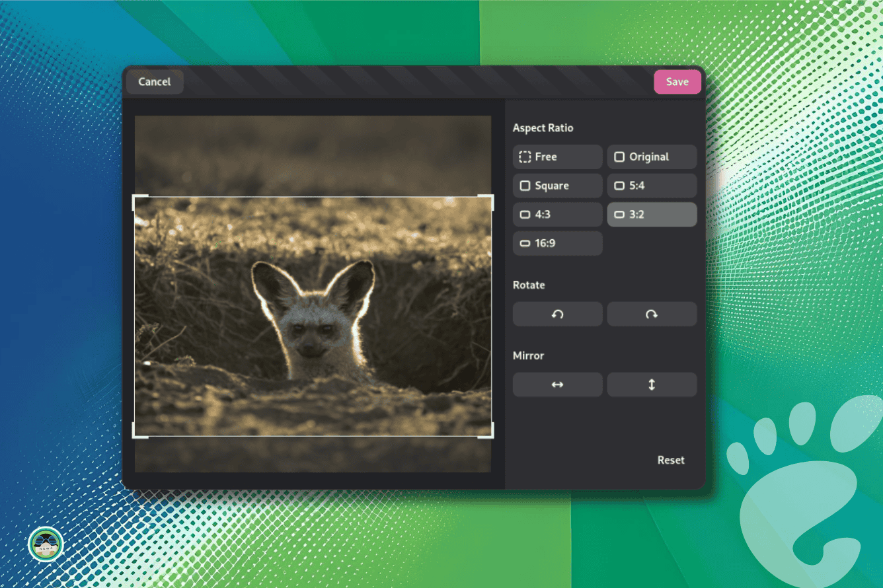The width and height of the screenshot is (883, 588).
Task: Mirror image horizontally
Action: coord(557,385)
